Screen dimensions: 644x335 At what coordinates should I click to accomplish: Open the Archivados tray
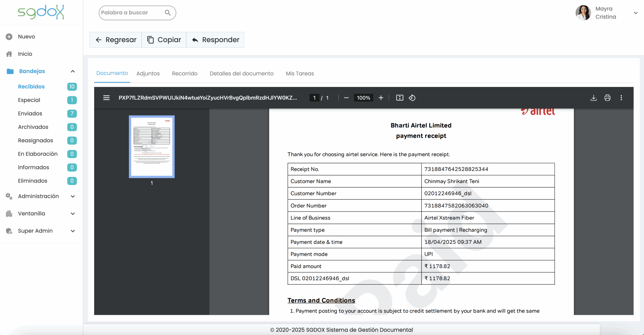pos(33,127)
